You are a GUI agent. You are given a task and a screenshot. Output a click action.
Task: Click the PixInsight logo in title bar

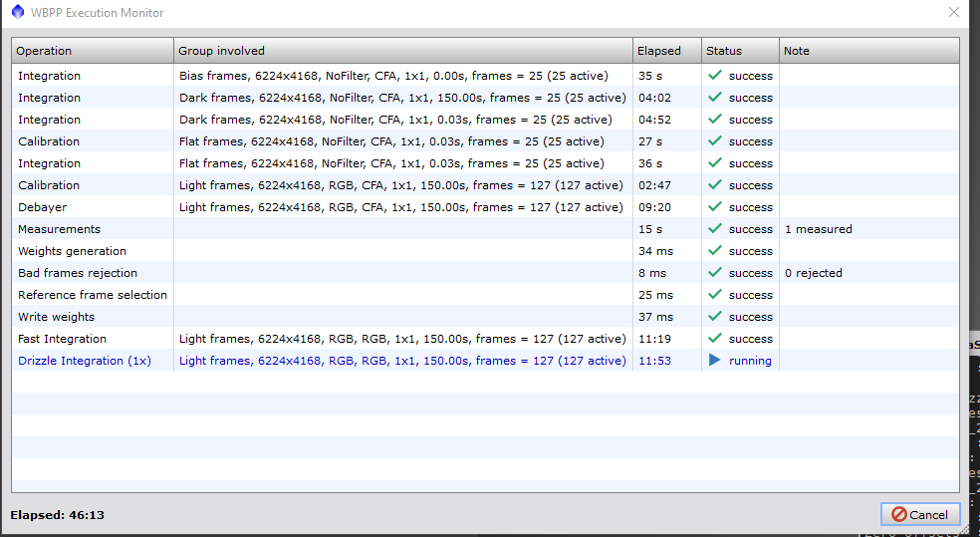(18, 12)
